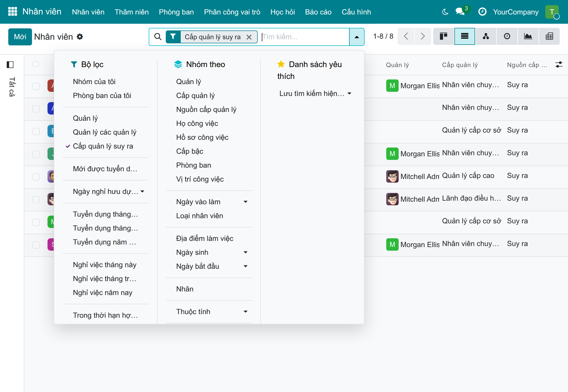
Task: Uncheck the Cấp quản lý suy ra filter
Action: [x=103, y=146]
